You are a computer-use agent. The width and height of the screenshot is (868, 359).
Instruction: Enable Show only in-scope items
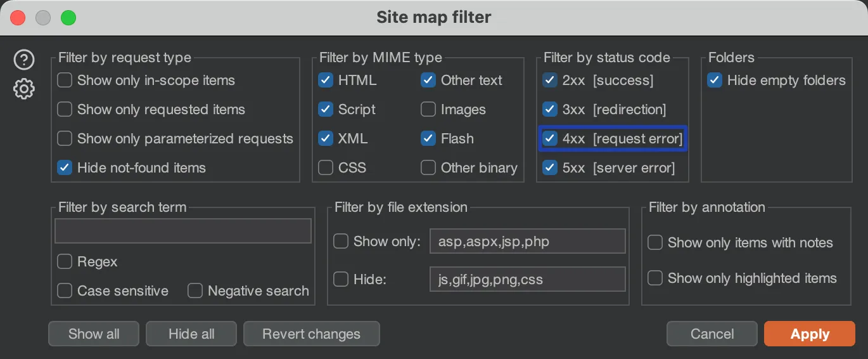pos(65,81)
